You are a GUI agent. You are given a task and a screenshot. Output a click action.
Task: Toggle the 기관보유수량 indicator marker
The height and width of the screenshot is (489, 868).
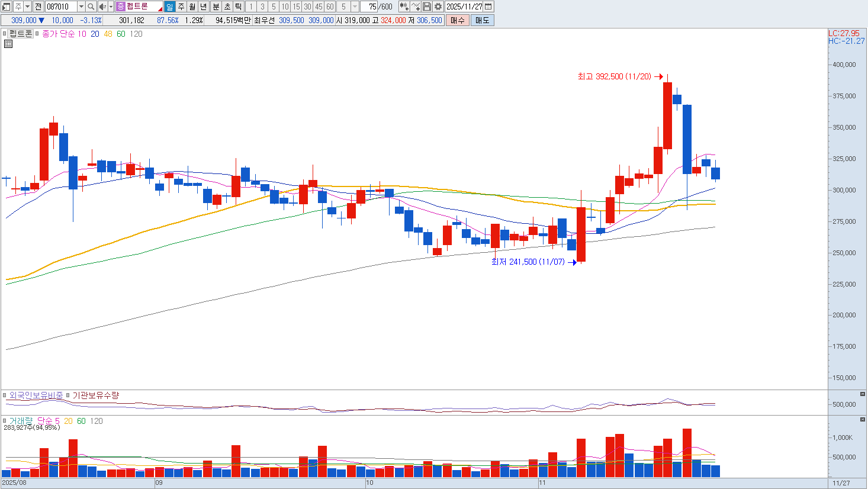(68, 395)
